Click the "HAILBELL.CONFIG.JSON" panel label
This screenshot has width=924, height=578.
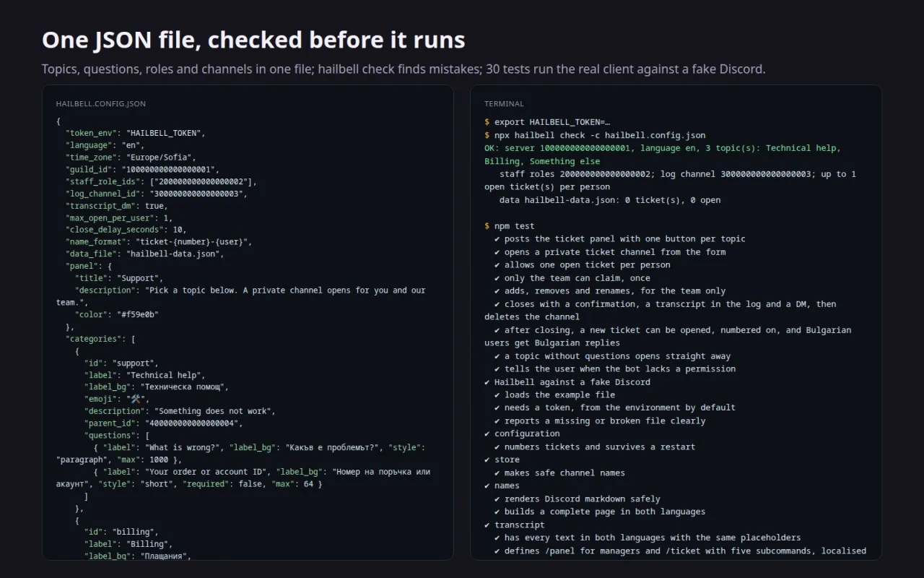pyautogui.click(x=101, y=104)
